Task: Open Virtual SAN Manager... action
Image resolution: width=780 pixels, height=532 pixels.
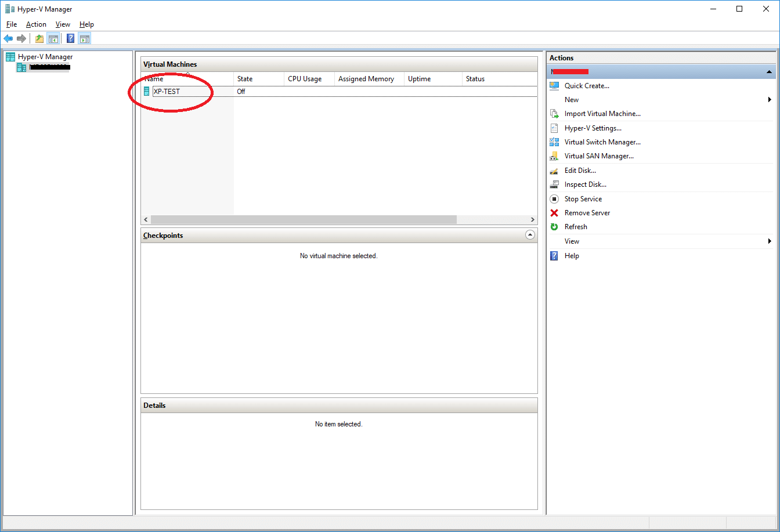Action: tap(599, 156)
